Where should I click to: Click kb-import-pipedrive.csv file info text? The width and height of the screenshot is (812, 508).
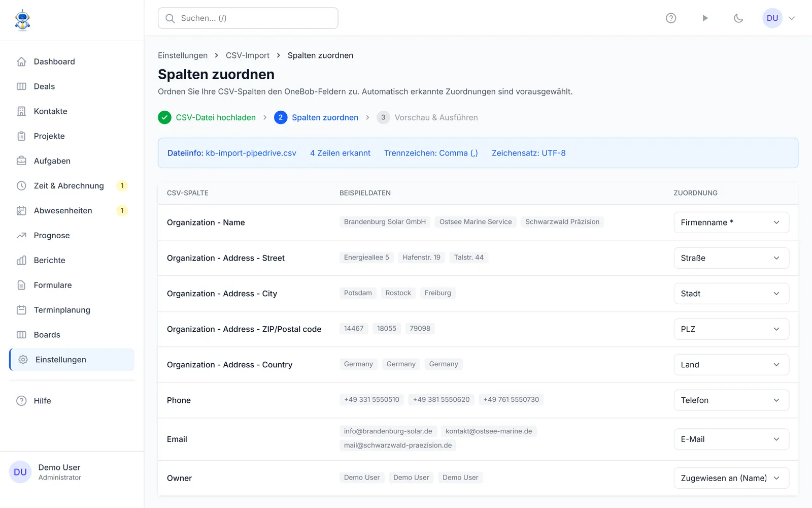(x=251, y=153)
